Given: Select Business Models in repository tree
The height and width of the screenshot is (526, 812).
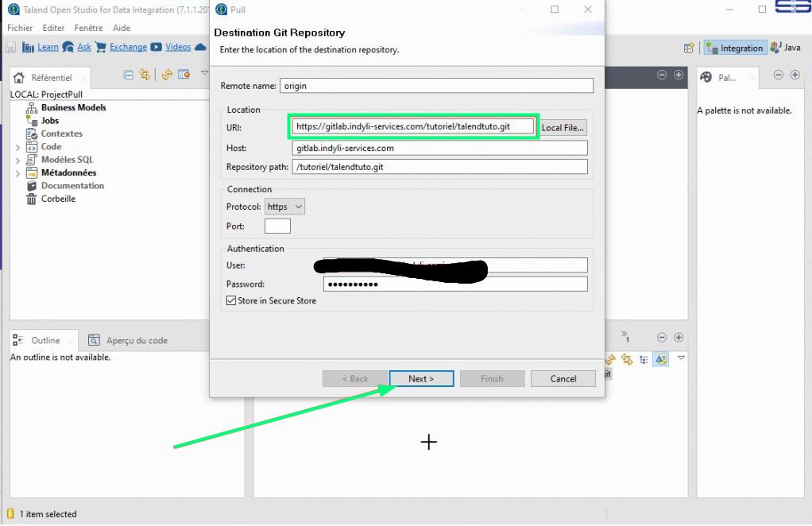Looking at the screenshot, I should pyautogui.click(x=74, y=107).
